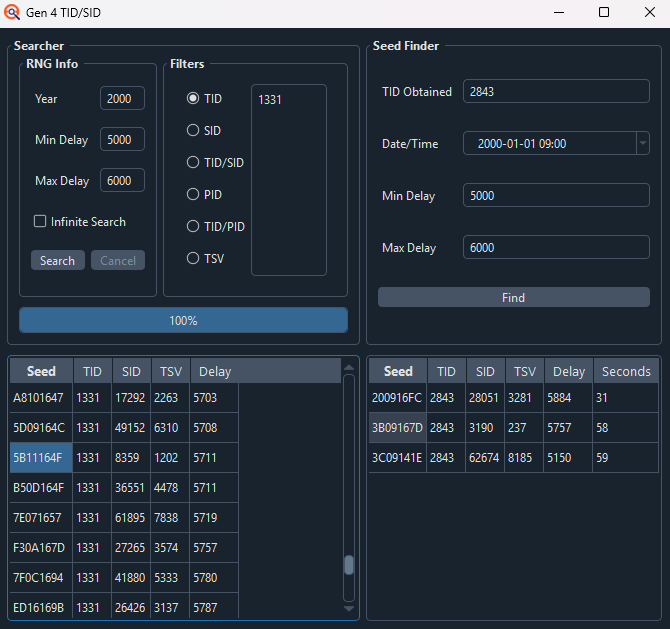This screenshot has height=629, width=670.
Task: Select the TID filter radio button
Action: click(193, 98)
